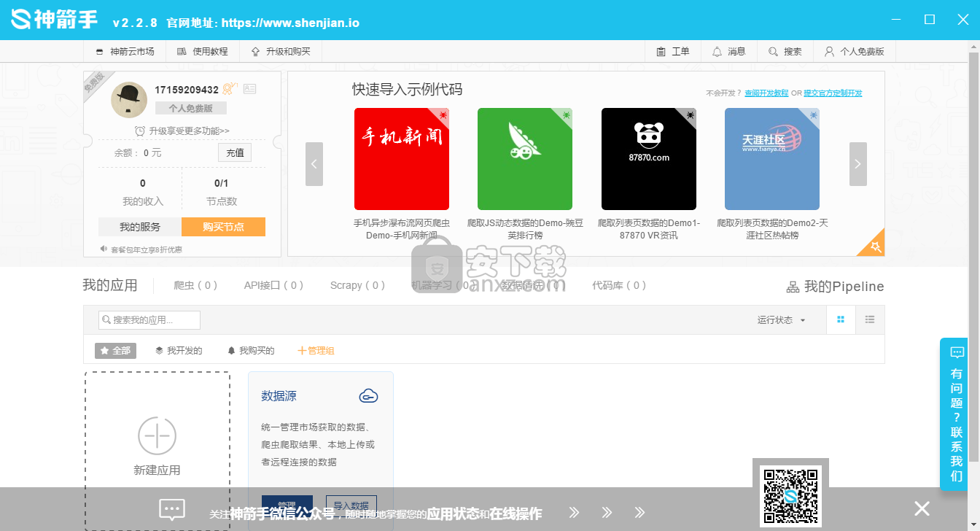Image resolution: width=980 pixels, height=531 pixels.
Task: Click 升级享受更多功能>> link
Action: click(189, 131)
